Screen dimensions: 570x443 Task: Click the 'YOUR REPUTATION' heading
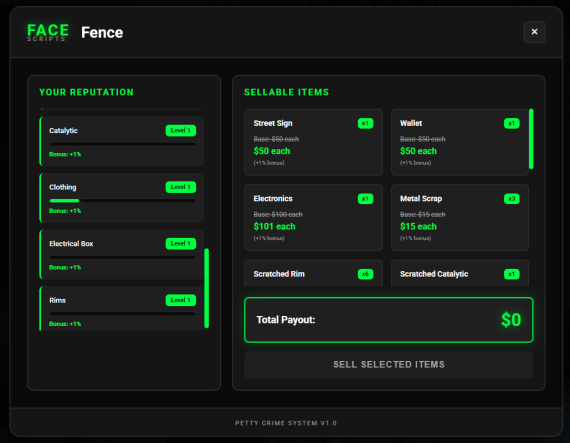(x=87, y=92)
